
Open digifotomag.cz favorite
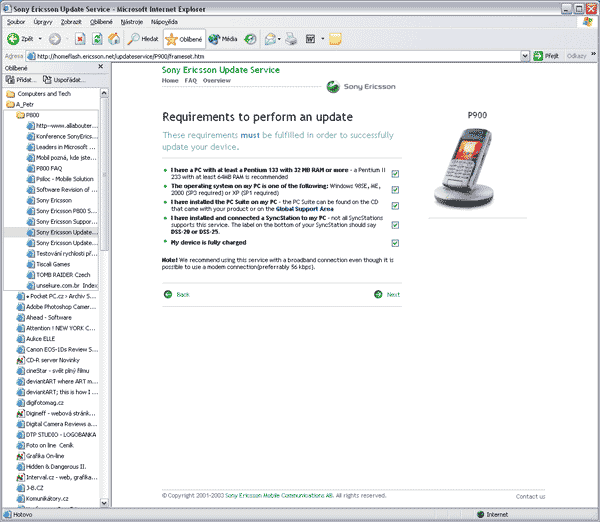(40, 403)
